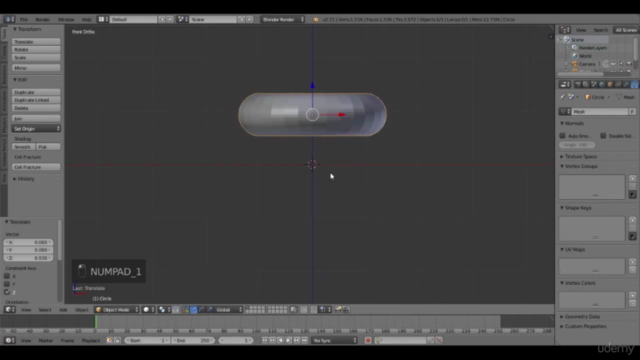
Task: Toggle the lock camera to layers icon
Action: pyautogui.click(x=293, y=309)
